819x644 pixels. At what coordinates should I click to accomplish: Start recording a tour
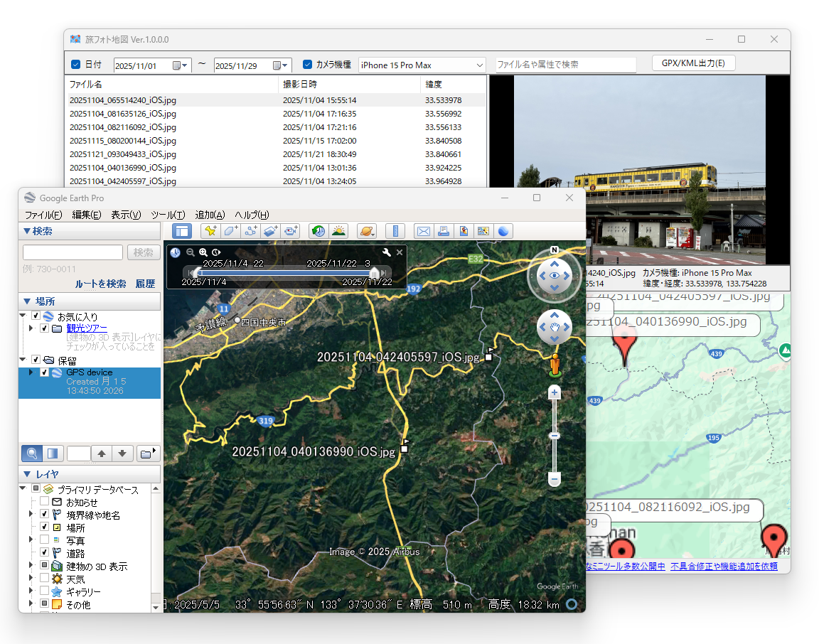[291, 231]
